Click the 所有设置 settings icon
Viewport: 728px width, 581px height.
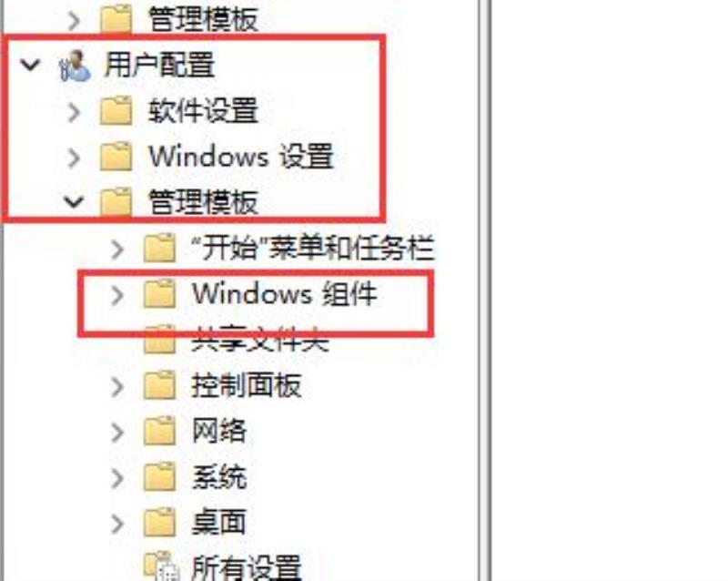tap(161, 566)
